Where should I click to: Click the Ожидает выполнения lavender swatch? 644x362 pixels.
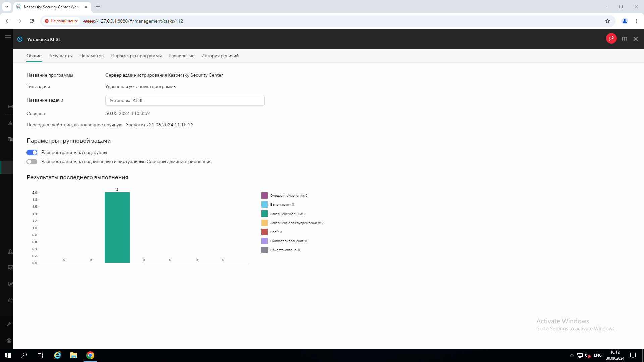pos(264,241)
